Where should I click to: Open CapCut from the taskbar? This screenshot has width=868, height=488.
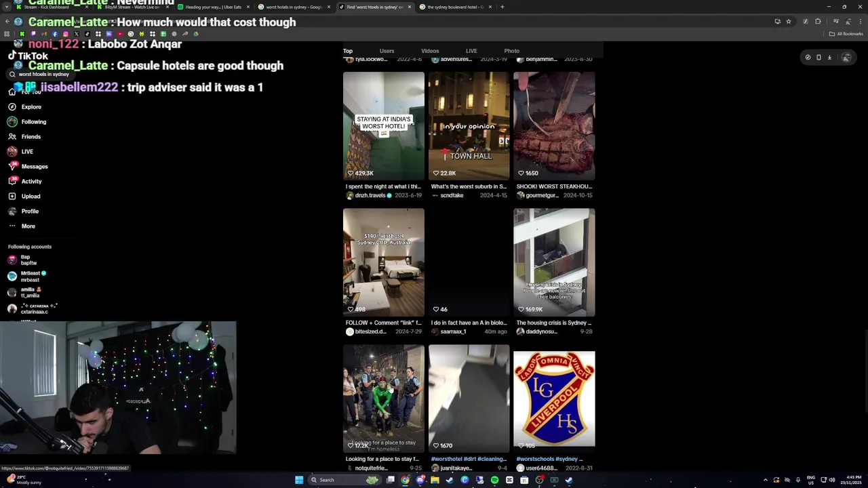point(509,480)
